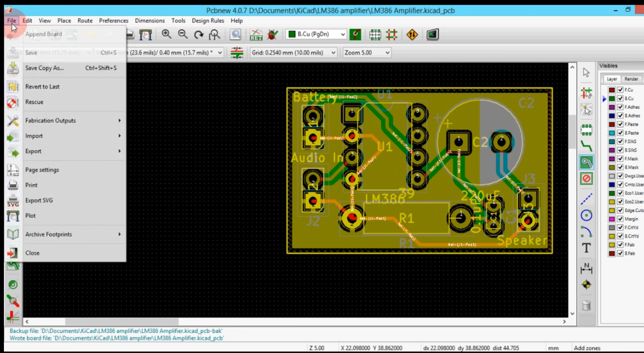This screenshot has width=644, height=353.
Task: Click the horizontal scrollbar thumb below canvas
Action: point(122,322)
